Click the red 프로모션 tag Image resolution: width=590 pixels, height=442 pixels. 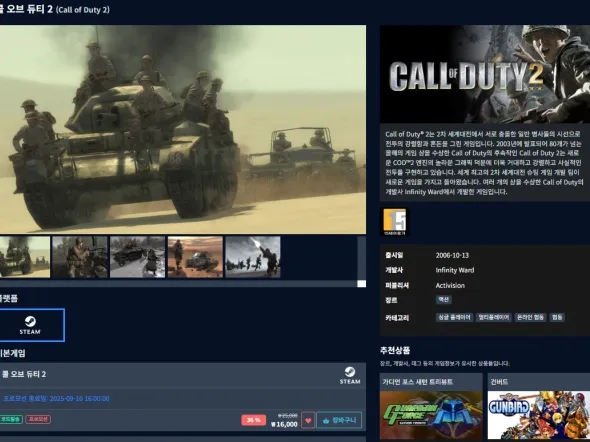tap(38, 419)
